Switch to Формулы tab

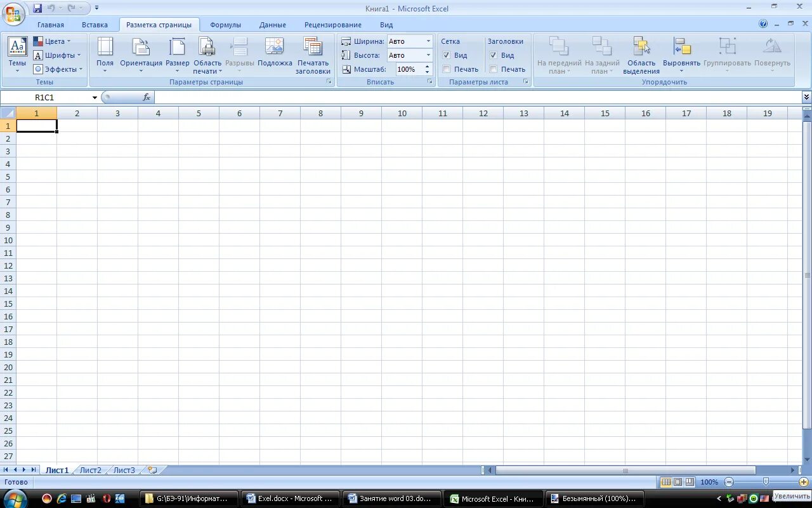(x=225, y=25)
